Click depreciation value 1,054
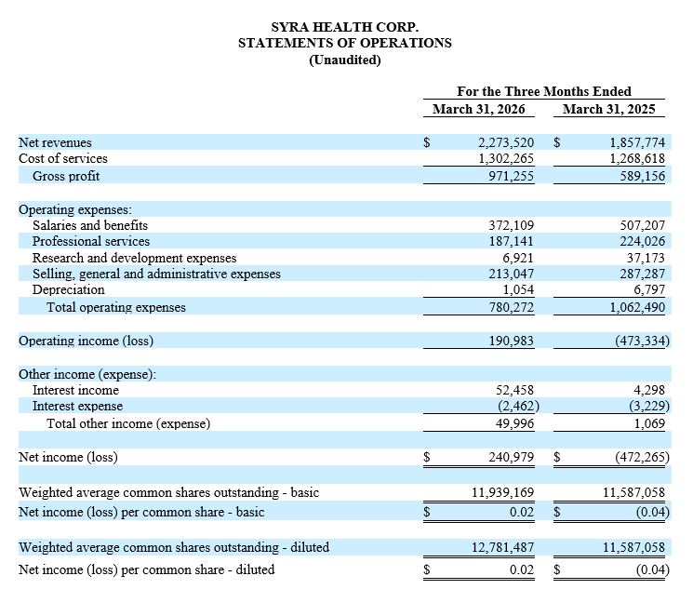The image size is (693, 616). tap(518, 289)
